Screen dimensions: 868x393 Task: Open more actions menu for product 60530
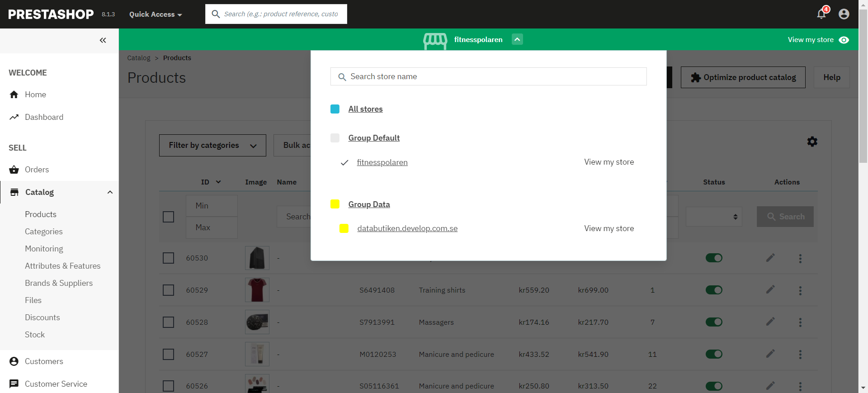click(800, 258)
